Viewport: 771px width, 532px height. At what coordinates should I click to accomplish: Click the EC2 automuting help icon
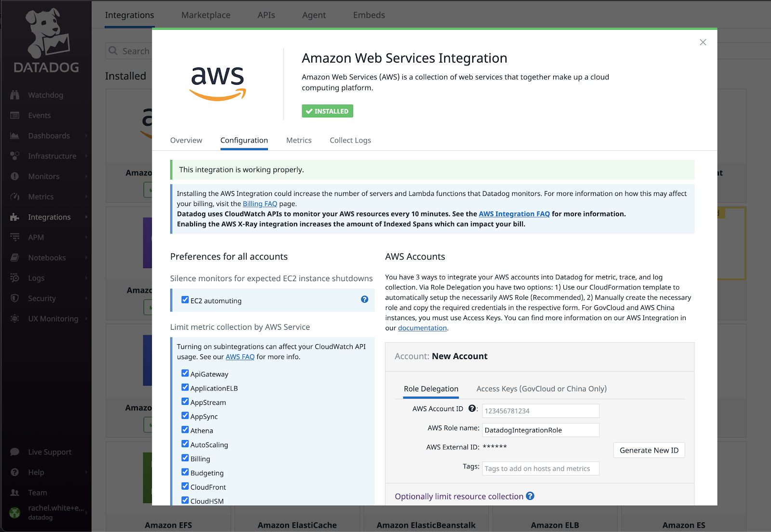[x=365, y=299]
